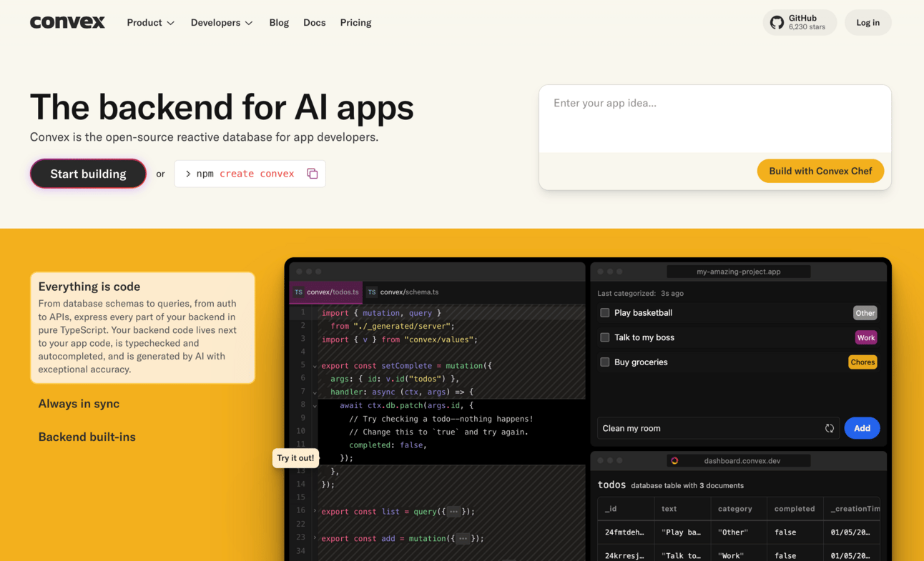Switch to the convex/todos.ts tab
Screen dimensions: 924x561
coord(326,292)
